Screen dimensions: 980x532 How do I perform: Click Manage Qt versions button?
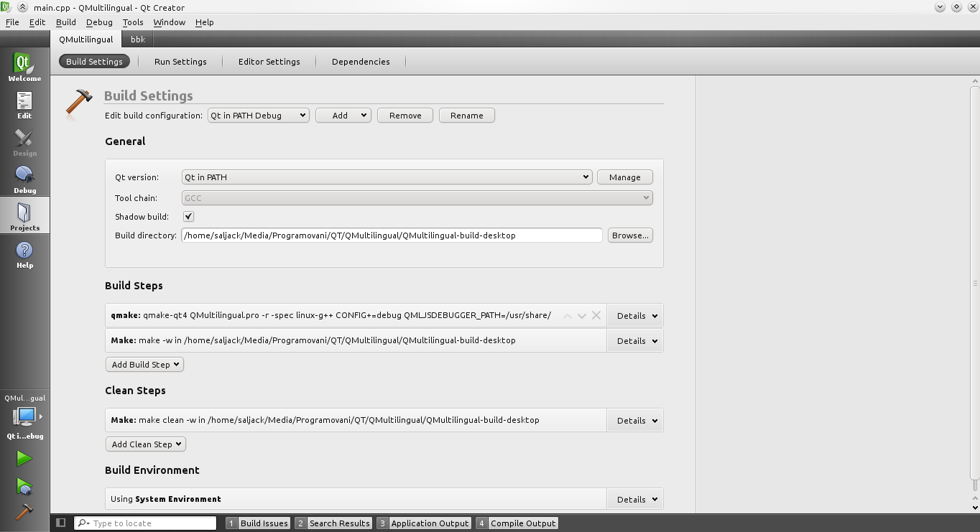[625, 177]
